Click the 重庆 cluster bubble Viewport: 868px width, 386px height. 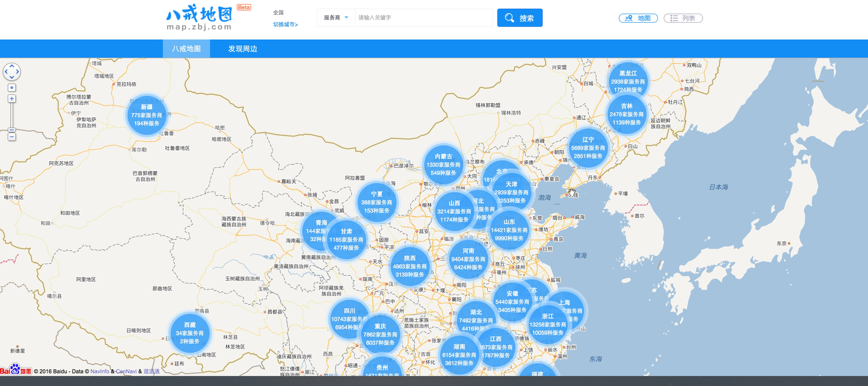[x=380, y=334]
